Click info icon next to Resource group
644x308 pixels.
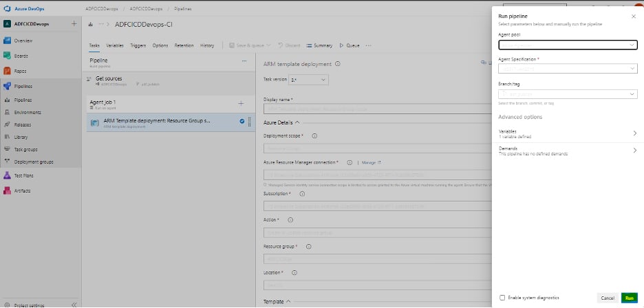[x=309, y=247]
